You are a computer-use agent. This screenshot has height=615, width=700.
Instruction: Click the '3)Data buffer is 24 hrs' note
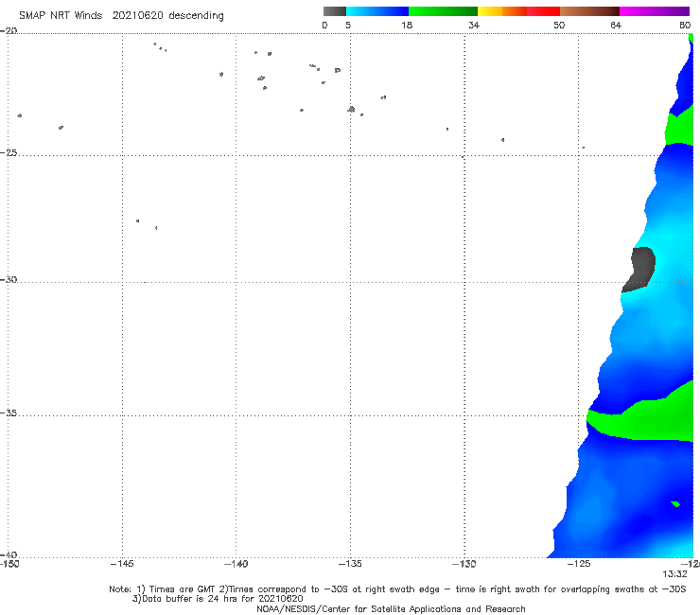[x=218, y=599]
